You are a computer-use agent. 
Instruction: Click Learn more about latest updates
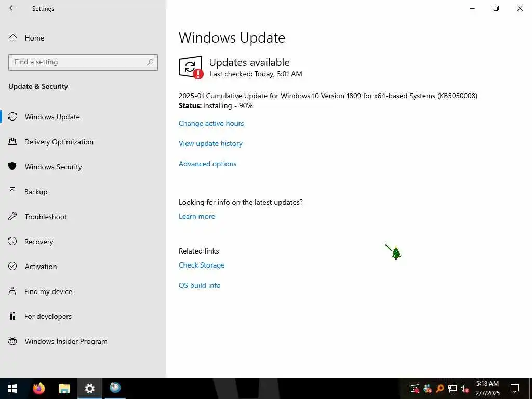(x=197, y=217)
